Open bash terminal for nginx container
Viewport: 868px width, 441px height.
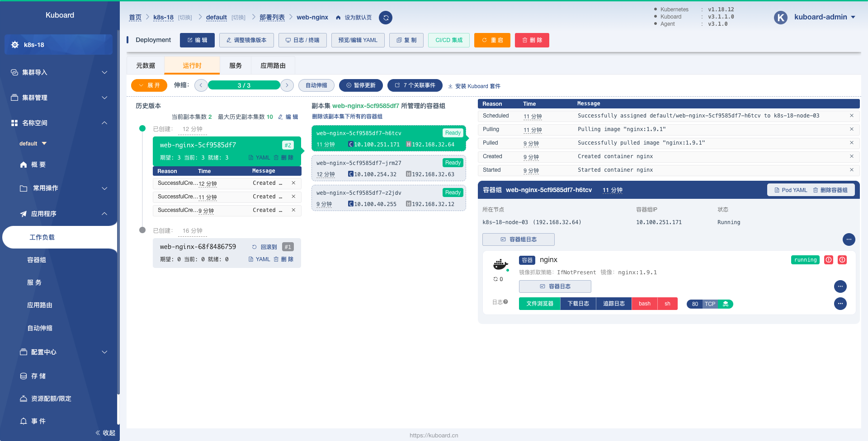pos(645,304)
